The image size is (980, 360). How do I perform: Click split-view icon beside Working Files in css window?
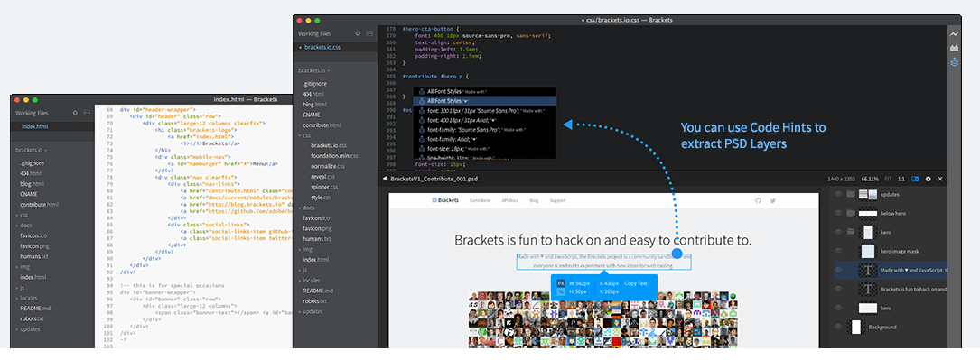pyautogui.click(x=369, y=33)
